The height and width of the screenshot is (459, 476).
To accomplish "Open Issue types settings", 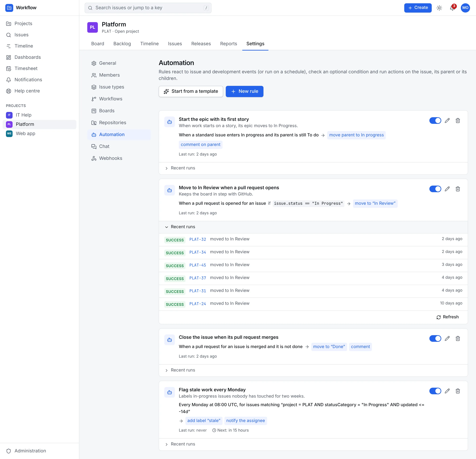I will tap(119, 87).
